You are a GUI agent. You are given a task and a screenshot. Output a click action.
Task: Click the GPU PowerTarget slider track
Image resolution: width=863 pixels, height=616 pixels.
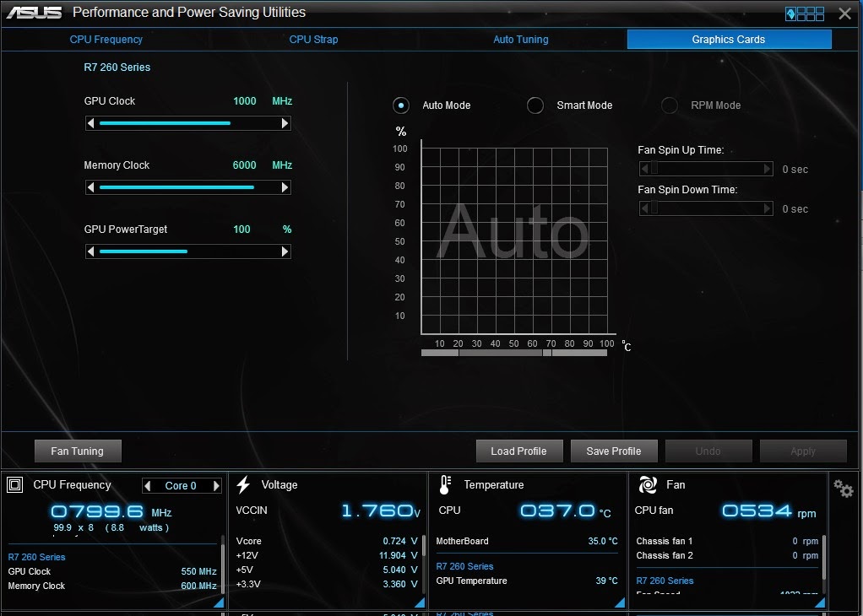tap(188, 251)
